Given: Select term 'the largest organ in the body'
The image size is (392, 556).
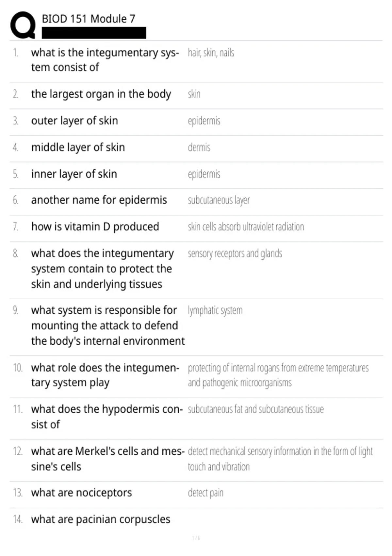Looking at the screenshot, I should click(101, 94).
